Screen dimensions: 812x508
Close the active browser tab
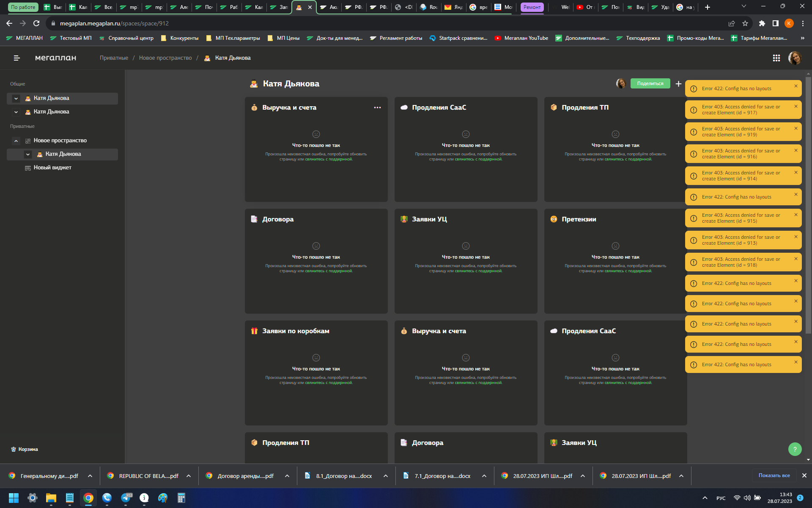pyautogui.click(x=310, y=7)
